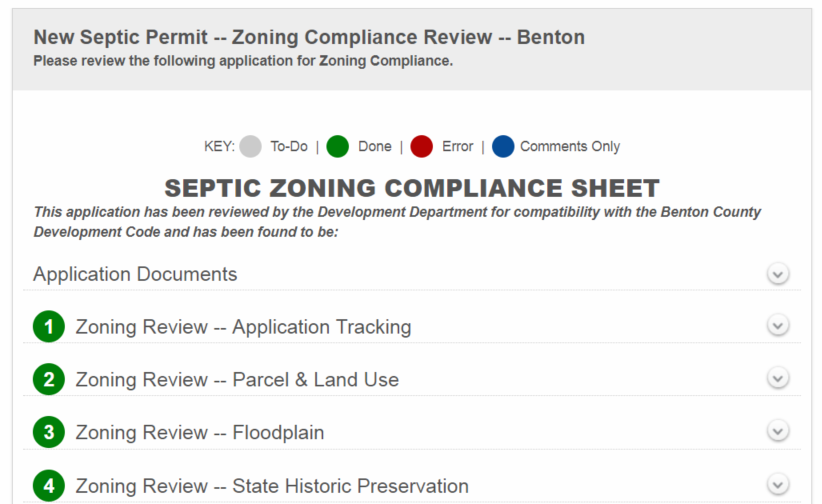The image size is (822, 504).
Task: Click the green step 1 status circle
Action: [x=48, y=326]
